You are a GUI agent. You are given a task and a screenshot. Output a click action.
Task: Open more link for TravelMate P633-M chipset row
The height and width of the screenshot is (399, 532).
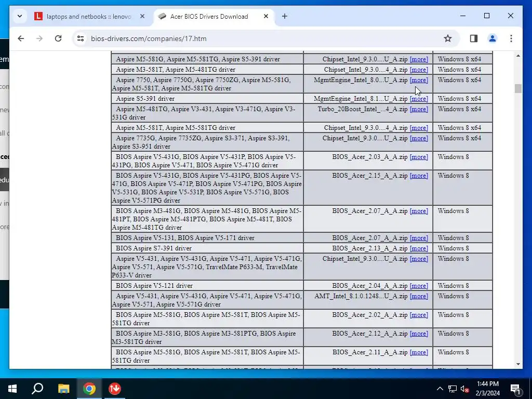click(419, 259)
